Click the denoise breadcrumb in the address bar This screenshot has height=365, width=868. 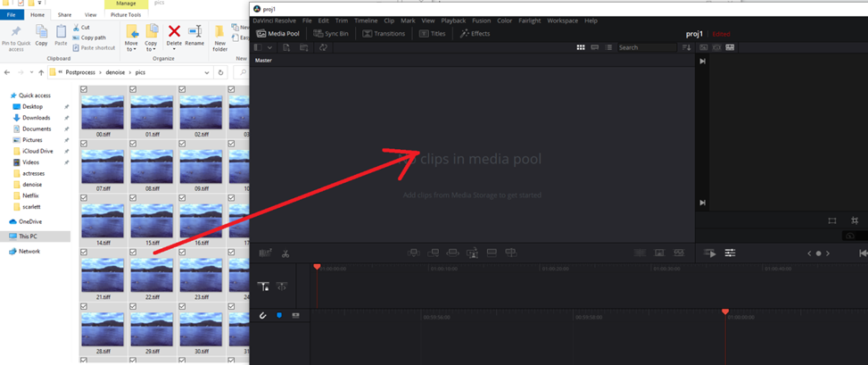click(113, 72)
